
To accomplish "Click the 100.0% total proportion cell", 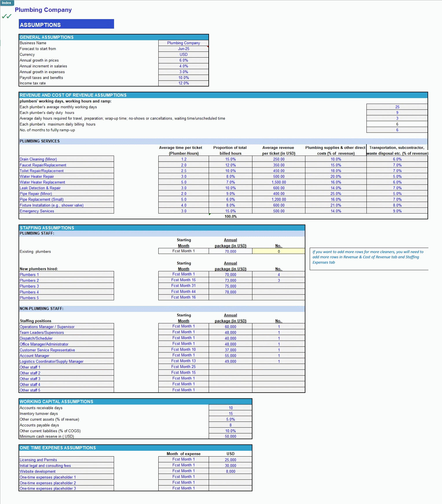I will [x=230, y=216].
